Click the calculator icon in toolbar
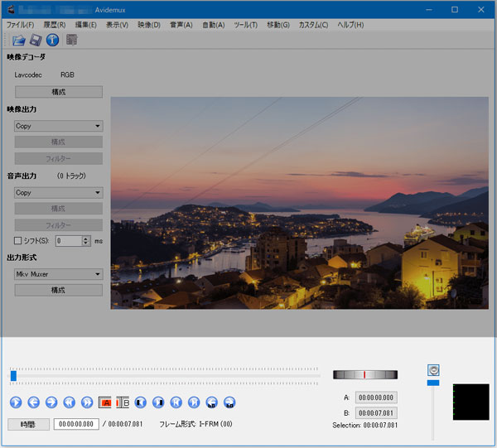This screenshot has width=497, height=448. [72, 40]
